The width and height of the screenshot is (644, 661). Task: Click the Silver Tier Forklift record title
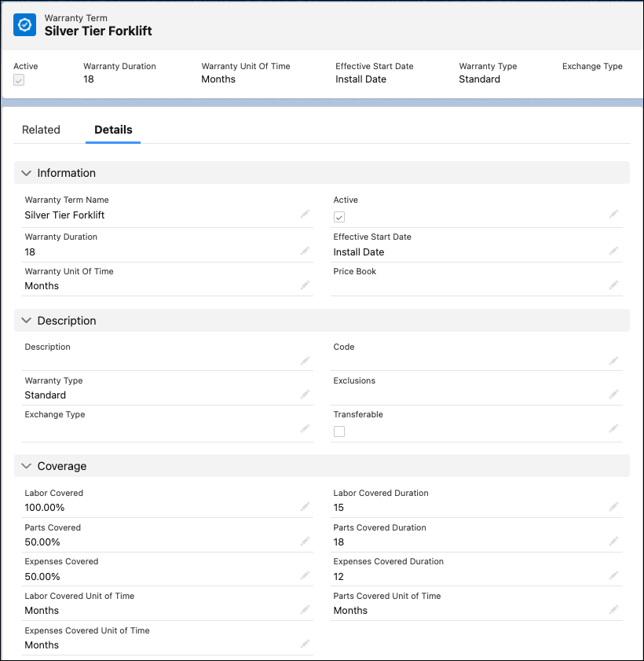(x=98, y=31)
